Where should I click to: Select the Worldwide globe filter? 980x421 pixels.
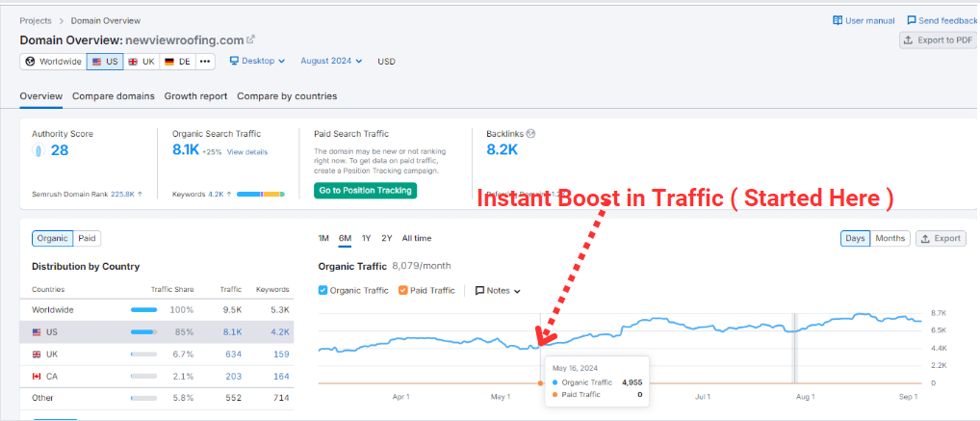[x=53, y=62]
